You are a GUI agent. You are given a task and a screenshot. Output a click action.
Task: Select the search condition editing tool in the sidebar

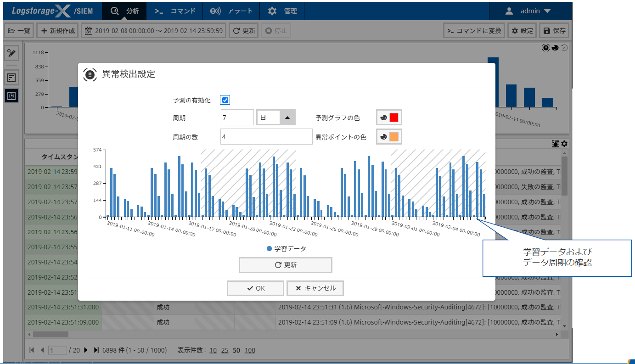coord(11,53)
